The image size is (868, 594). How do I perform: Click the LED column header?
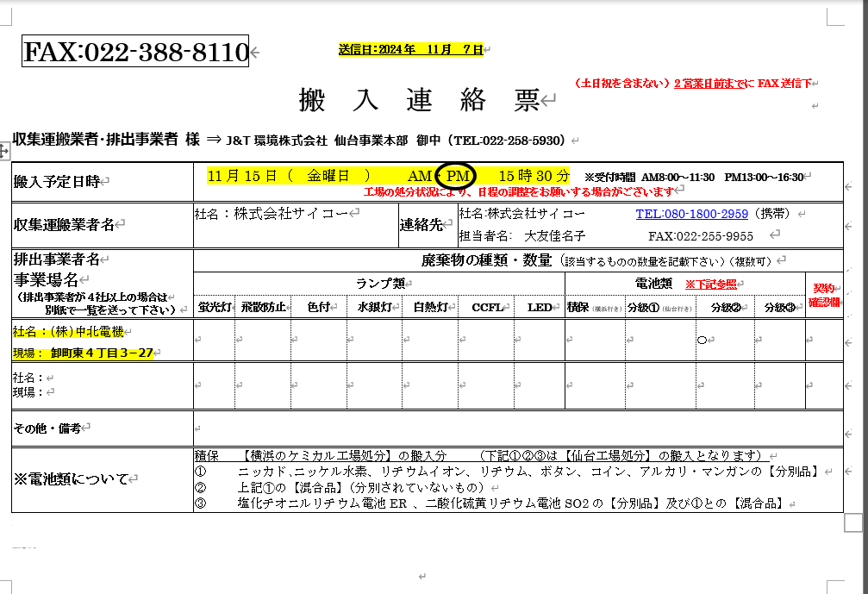(539, 307)
